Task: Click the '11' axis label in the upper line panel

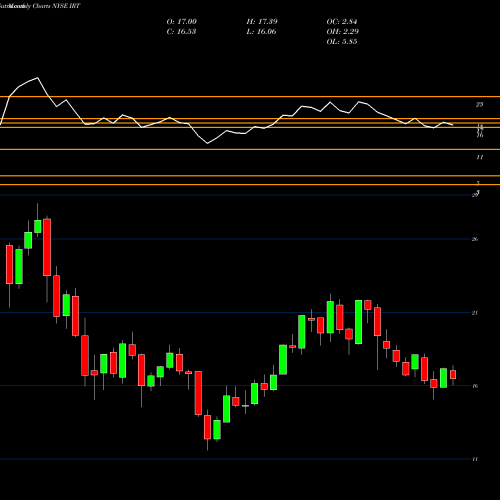Action: pos(479,157)
